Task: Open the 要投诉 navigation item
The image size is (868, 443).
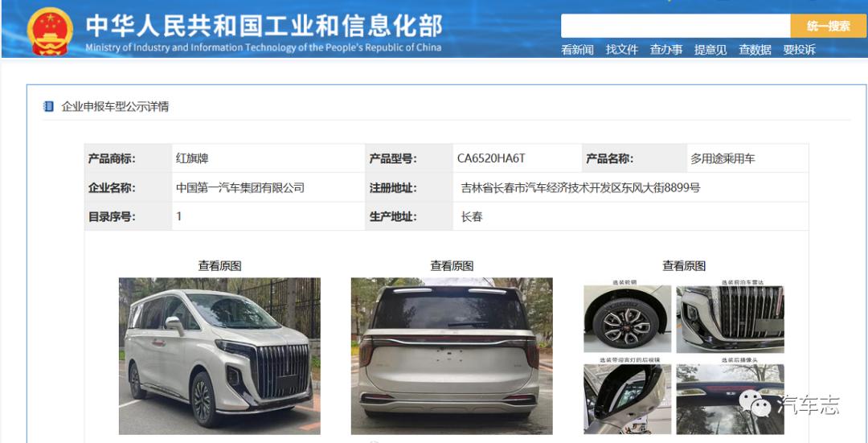Action: click(799, 50)
